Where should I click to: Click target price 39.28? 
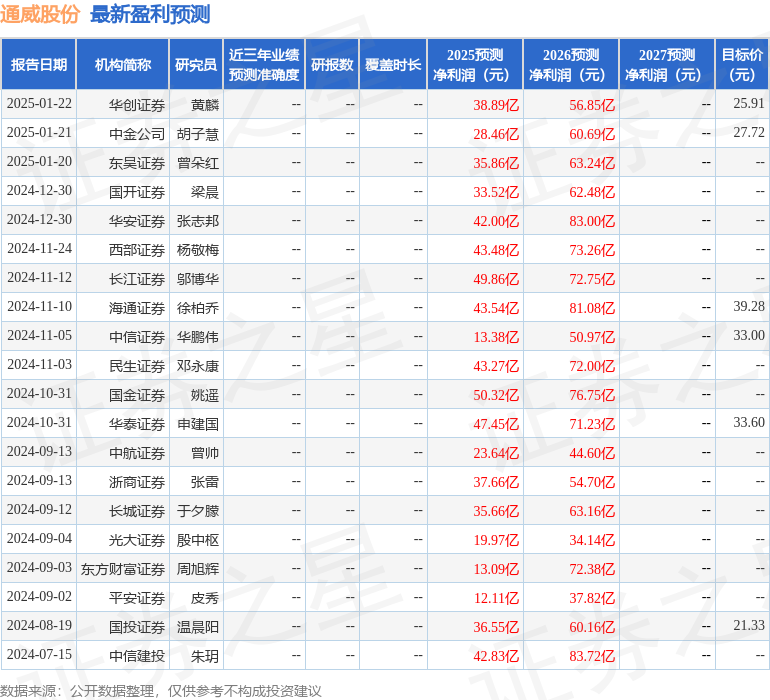click(x=749, y=306)
